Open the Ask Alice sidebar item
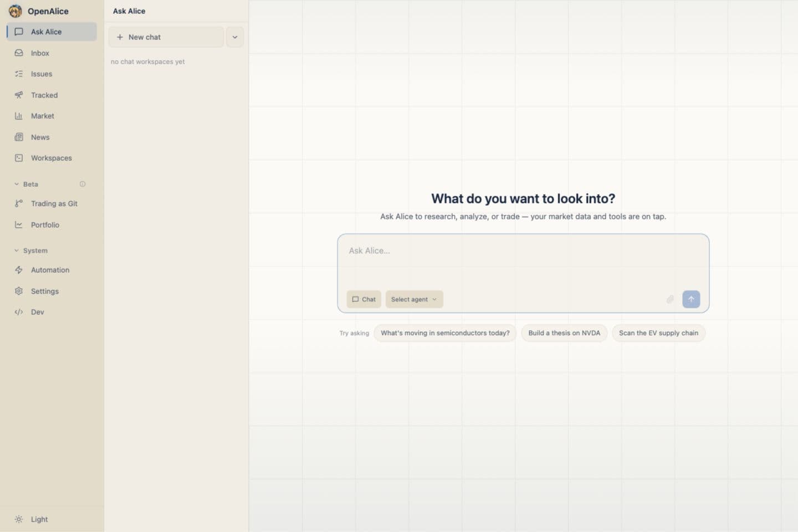The width and height of the screenshot is (798, 532). coord(52,32)
